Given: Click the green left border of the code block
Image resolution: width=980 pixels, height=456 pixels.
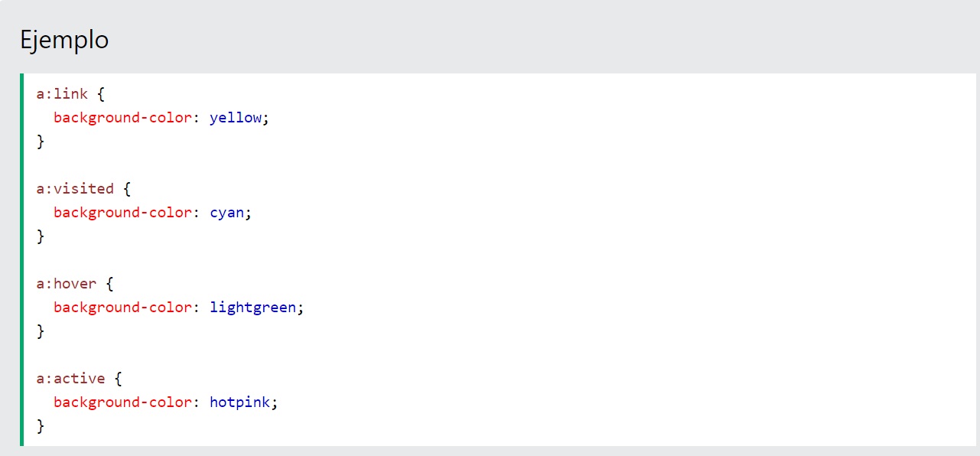Looking at the screenshot, I should tap(22, 259).
